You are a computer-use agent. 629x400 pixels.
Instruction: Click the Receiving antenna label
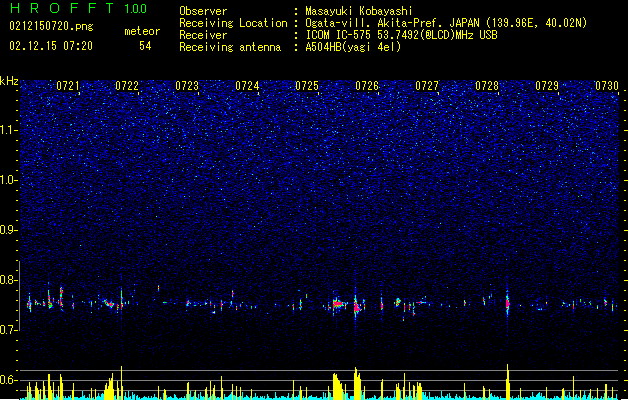[x=230, y=47]
